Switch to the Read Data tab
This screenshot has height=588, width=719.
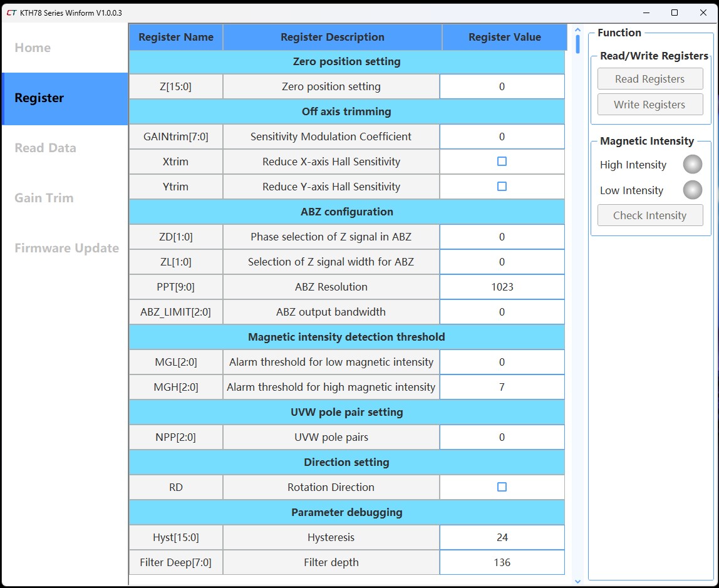(x=45, y=148)
